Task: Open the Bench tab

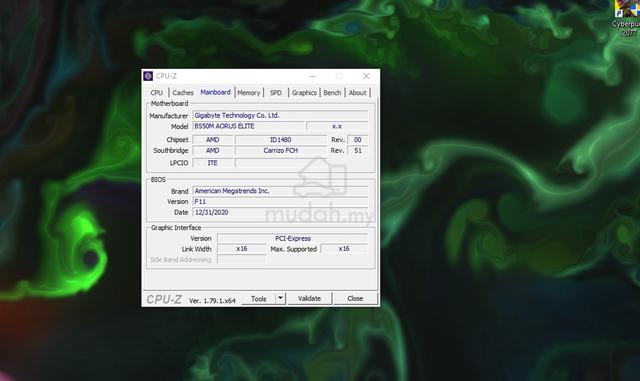Action: (332, 93)
